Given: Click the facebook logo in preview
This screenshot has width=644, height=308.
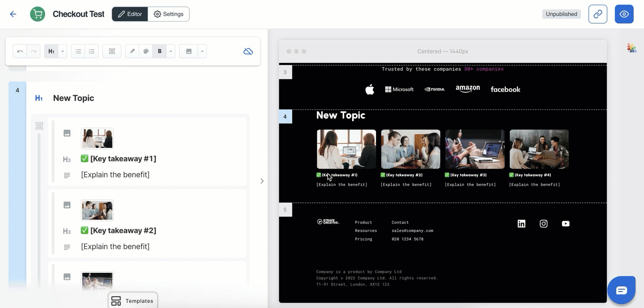Looking at the screenshot, I should pyautogui.click(x=505, y=89).
